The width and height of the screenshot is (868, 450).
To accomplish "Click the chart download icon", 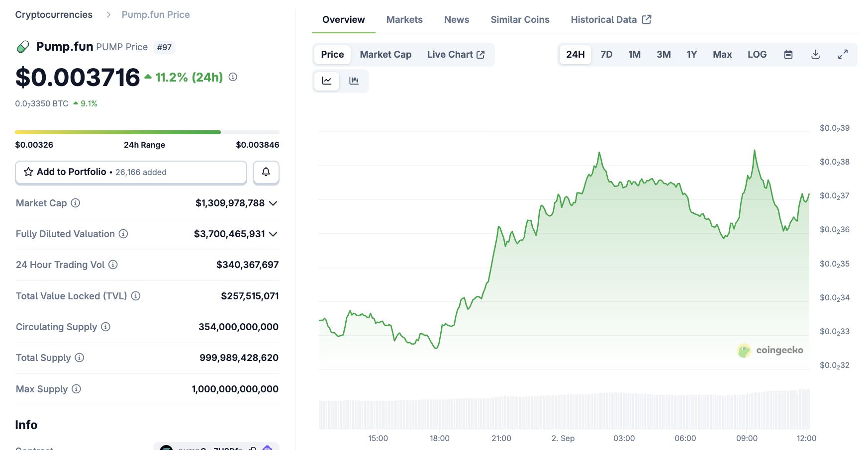I will pyautogui.click(x=815, y=55).
